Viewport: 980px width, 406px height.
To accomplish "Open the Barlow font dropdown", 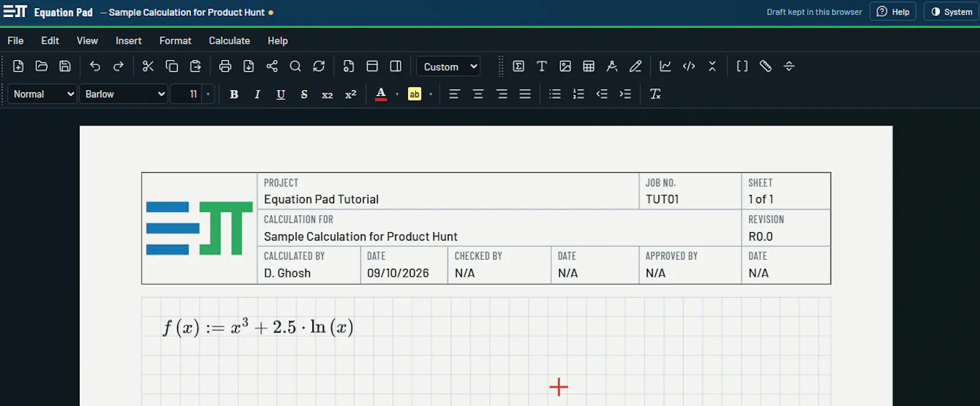I will pos(124,94).
